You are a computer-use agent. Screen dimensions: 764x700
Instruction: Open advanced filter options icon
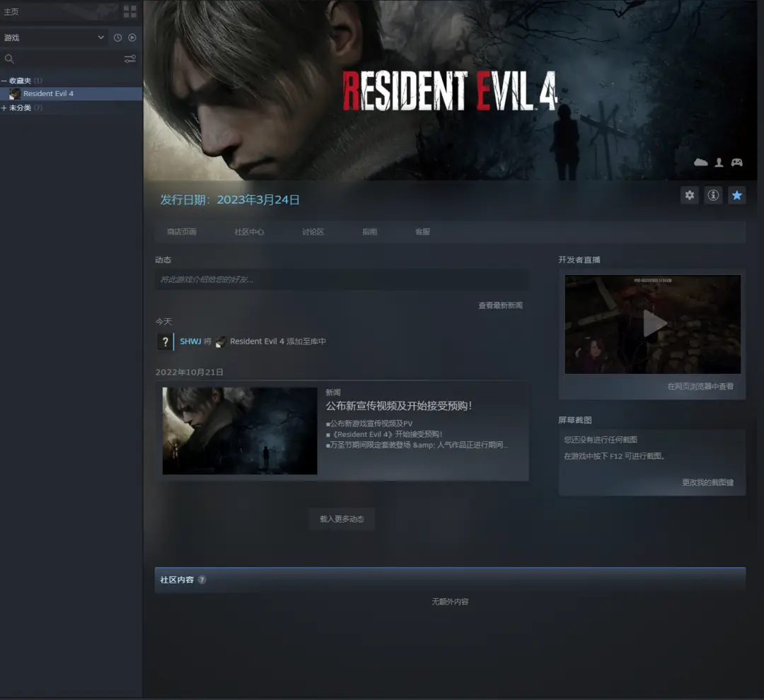(130, 59)
